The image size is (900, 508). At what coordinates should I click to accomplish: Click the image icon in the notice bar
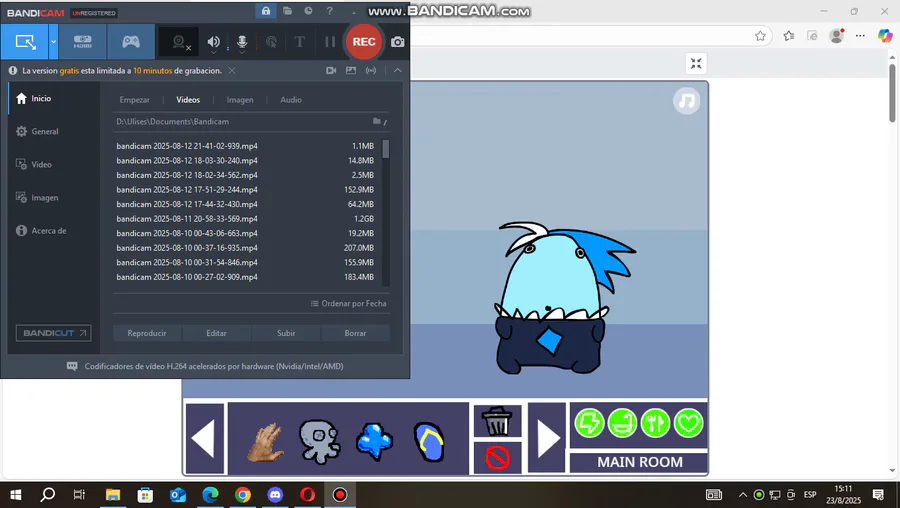351,71
